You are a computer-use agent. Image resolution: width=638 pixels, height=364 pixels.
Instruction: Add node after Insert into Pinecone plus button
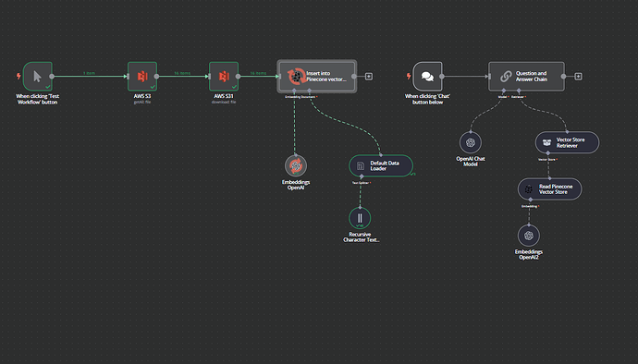pos(369,77)
